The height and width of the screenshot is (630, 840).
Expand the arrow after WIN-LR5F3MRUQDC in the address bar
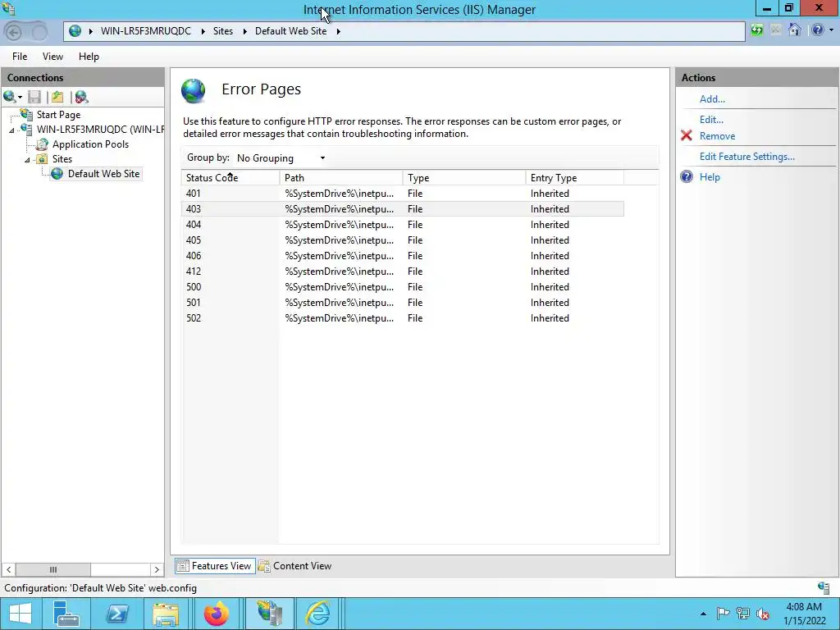(203, 31)
